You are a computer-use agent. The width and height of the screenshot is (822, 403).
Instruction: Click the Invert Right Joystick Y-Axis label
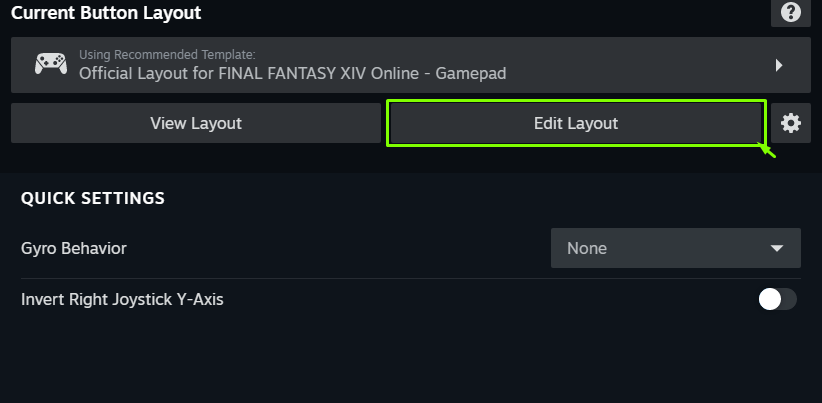pos(122,299)
